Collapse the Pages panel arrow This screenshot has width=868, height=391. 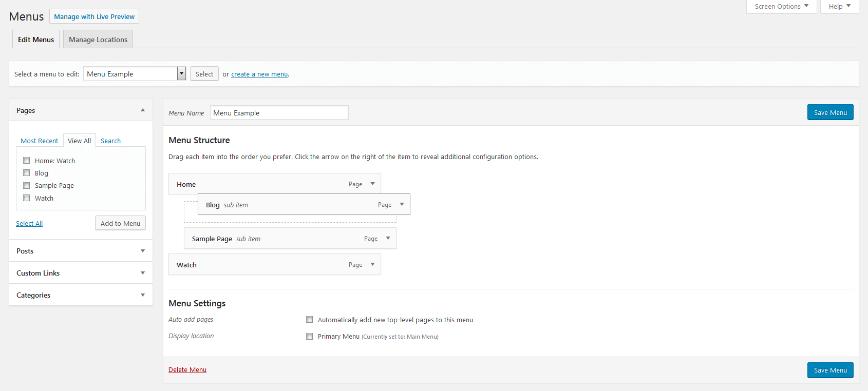[x=143, y=110]
